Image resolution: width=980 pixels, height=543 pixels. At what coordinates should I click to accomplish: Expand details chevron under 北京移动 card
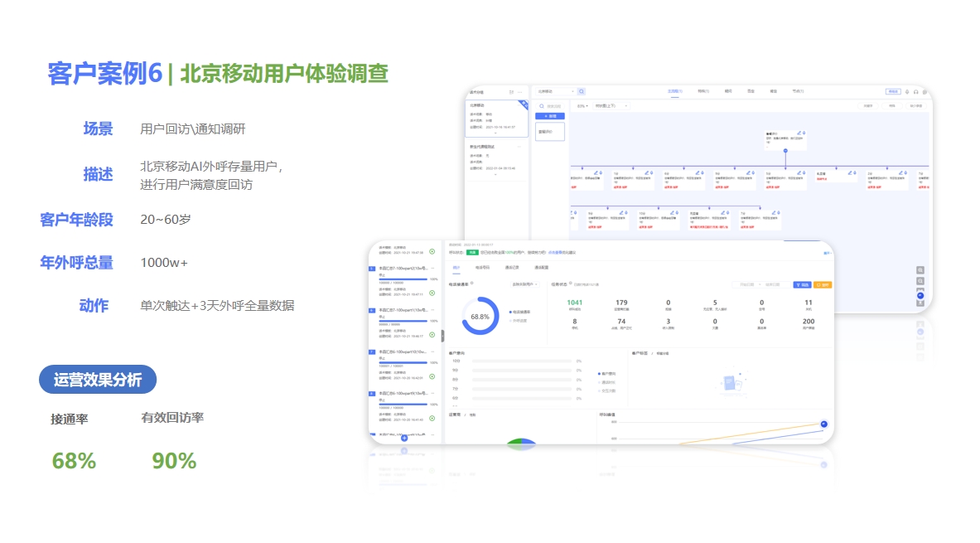495,133
